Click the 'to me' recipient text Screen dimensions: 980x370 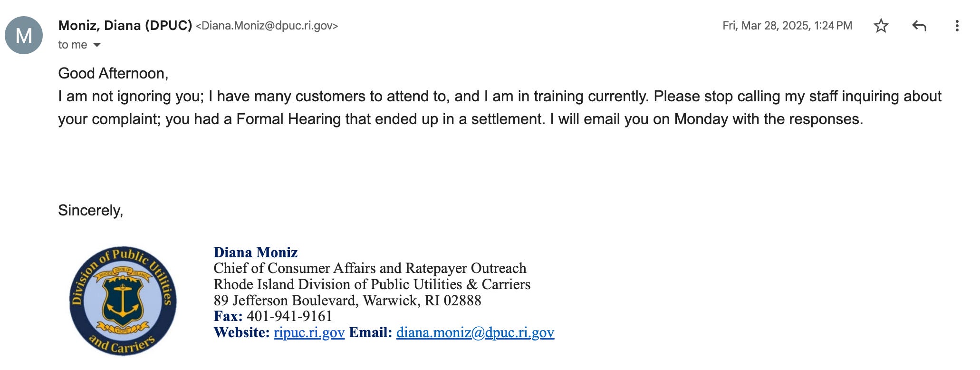pyautogui.click(x=73, y=45)
